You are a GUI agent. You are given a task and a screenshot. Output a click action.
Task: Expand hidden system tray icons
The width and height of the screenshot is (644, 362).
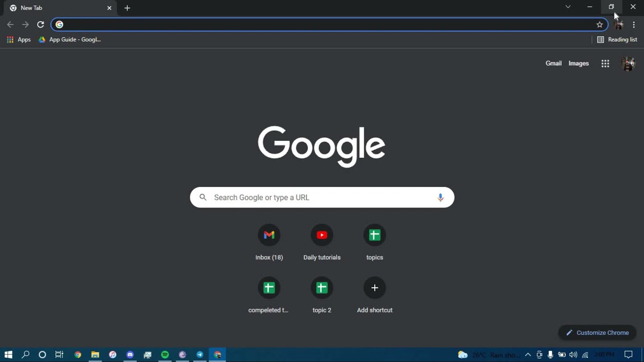tap(528, 354)
